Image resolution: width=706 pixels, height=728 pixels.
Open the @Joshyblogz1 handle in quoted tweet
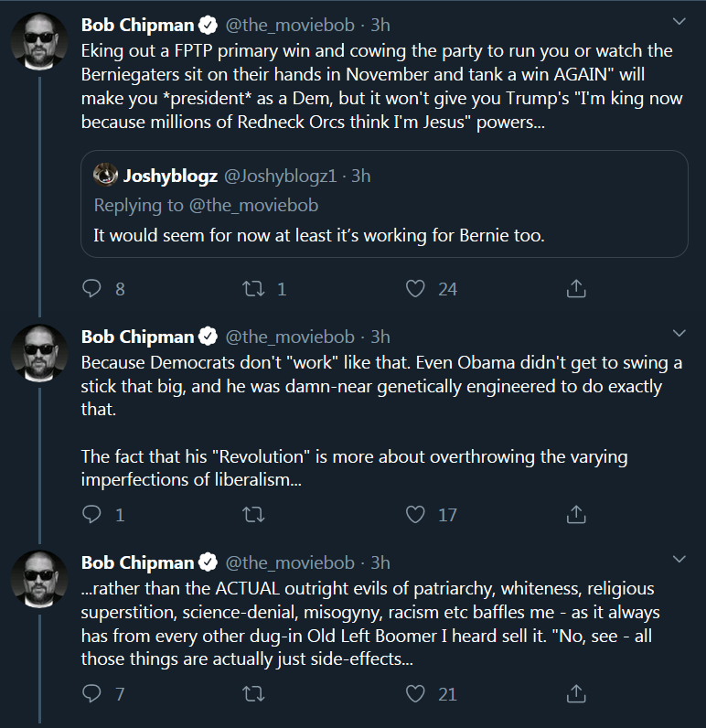click(x=281, y=176)
